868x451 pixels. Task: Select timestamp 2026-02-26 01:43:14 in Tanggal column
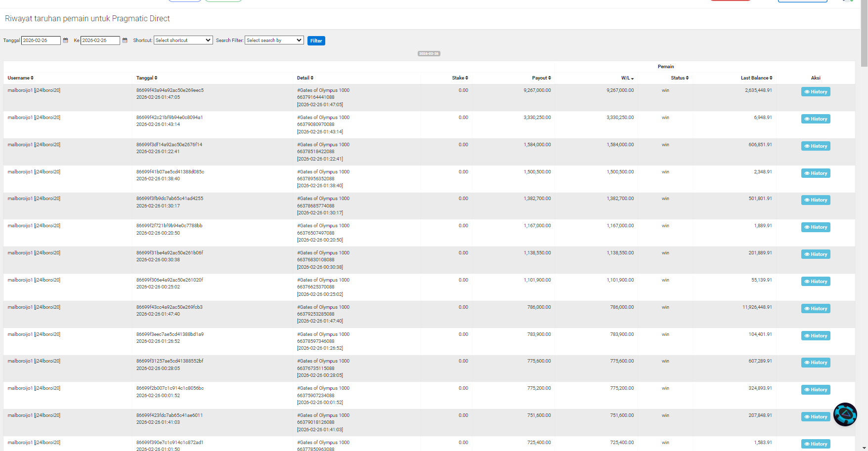point(158,124)
